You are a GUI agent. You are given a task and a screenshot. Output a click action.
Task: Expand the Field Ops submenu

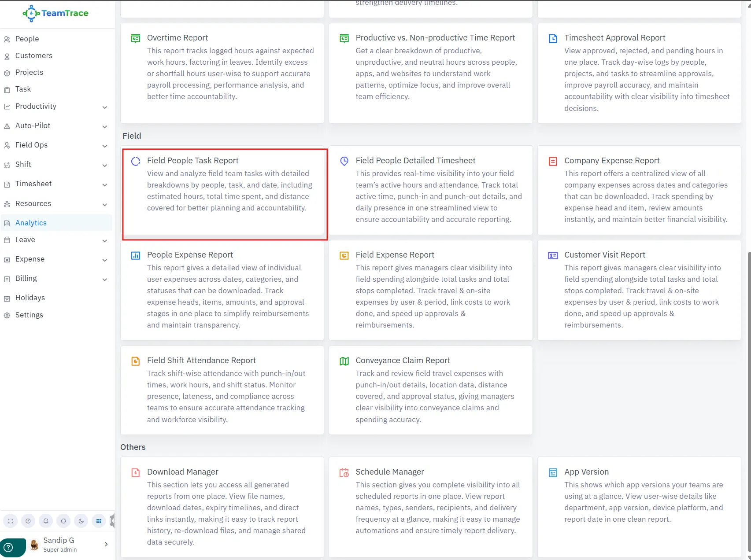105,146
